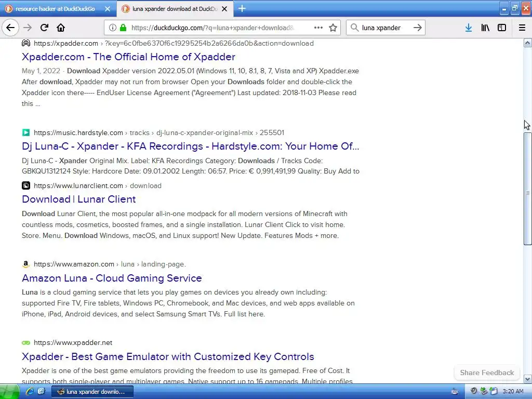Viewport: 532px width, 399px height.
Task: Click the https://www.xpadder.net URL text
Action: (x=73, y=343)
